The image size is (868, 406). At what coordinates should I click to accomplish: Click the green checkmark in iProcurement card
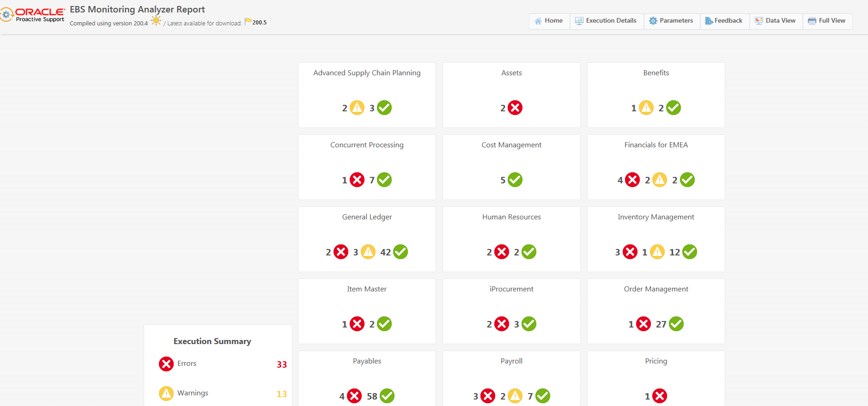coord(529,324)
